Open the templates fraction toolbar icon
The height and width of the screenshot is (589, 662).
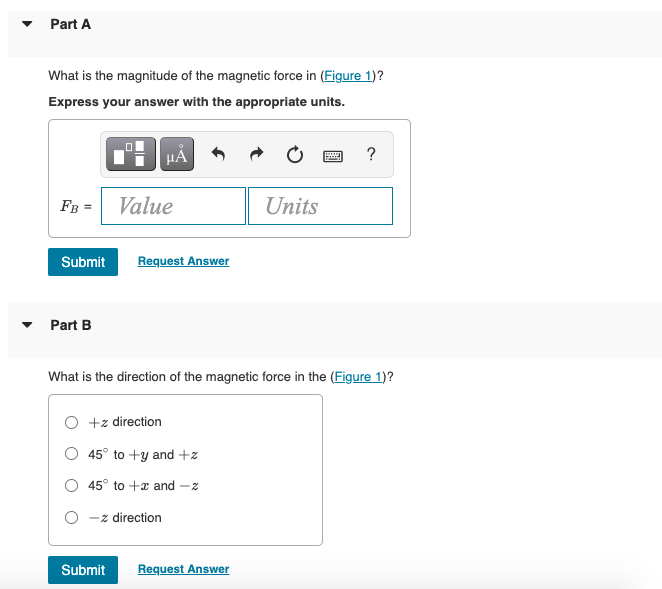click(x=131, y=154)
